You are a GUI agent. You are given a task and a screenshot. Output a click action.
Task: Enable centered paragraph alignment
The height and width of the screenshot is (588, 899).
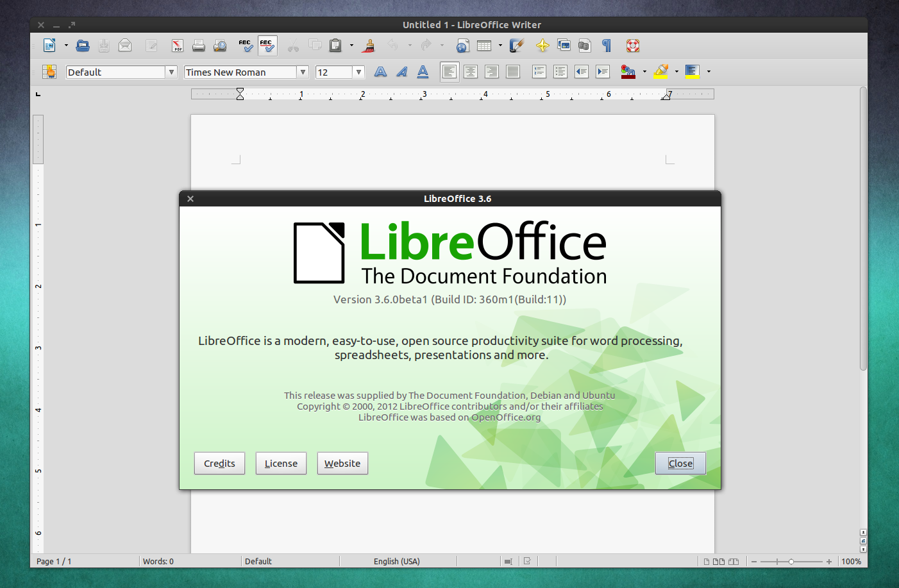471,71
